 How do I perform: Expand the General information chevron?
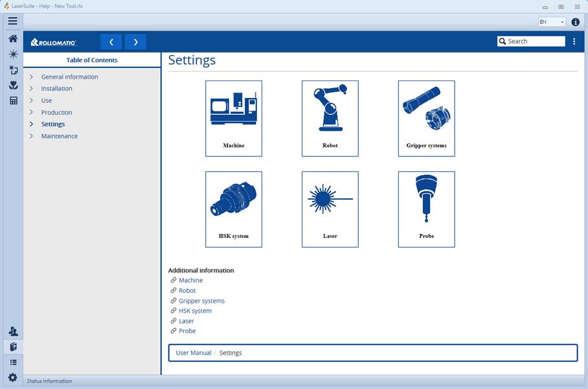tap(31, 77)
